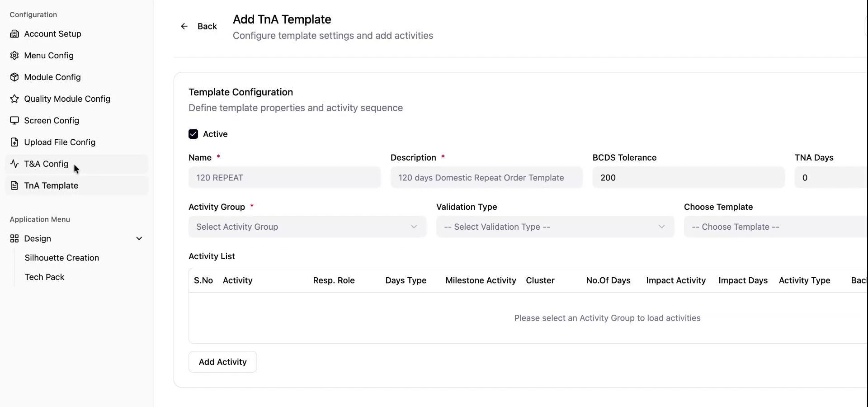The image size is (868, 407).
Task: Click the Menu Config gear icon
Action: point(14,56)
